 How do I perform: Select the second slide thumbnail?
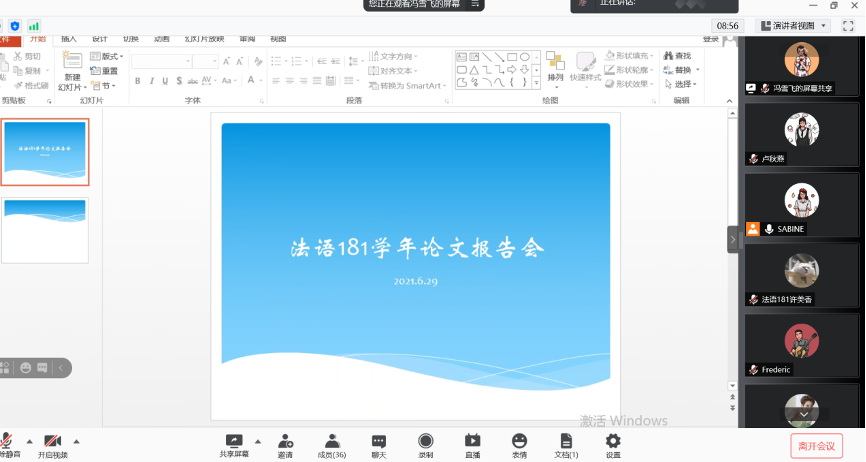pos(45,229)
